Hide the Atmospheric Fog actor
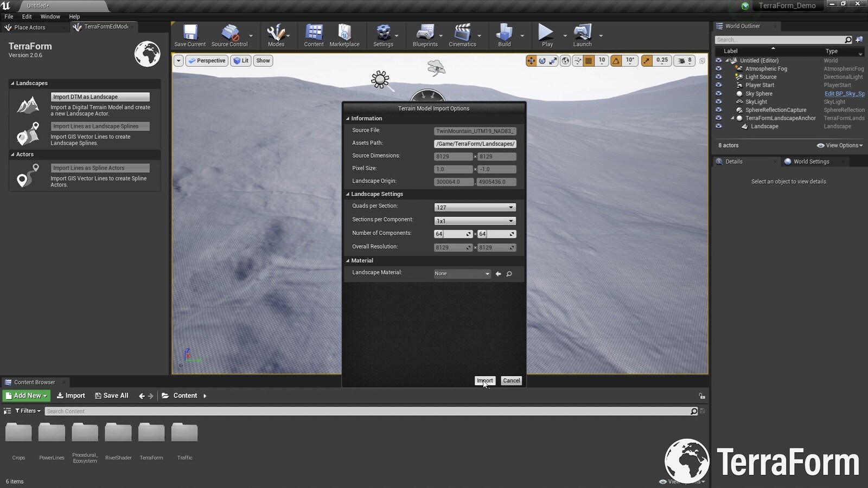Viewport: 868px width, 488px height. (x=719, y=69)
